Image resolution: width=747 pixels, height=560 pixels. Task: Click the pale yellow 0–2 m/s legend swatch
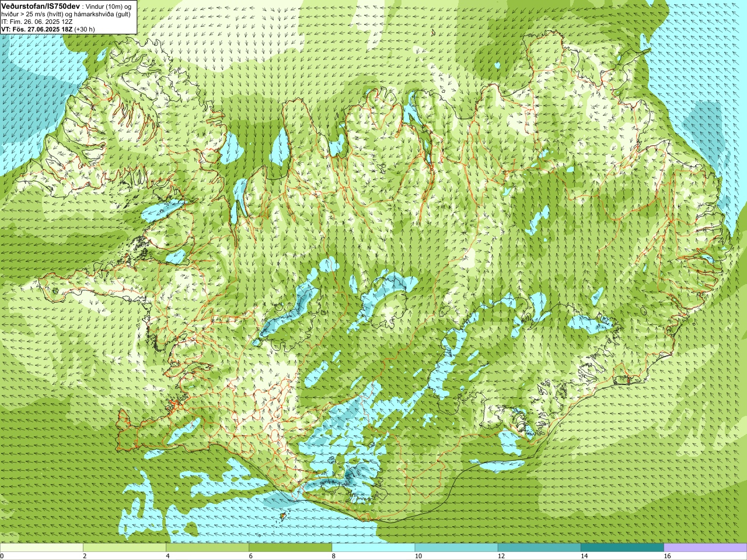pyautogui.click(x=41, y=548)
